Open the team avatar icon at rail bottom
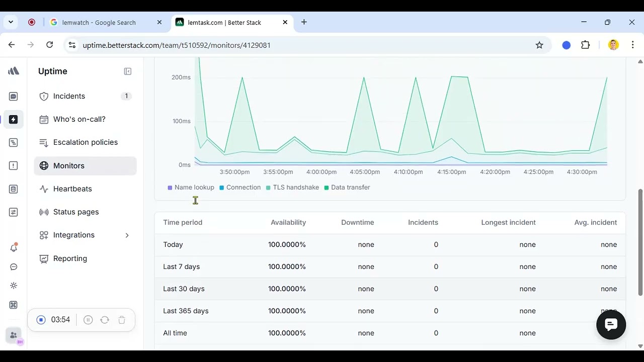The image size is (644, 362). (14, 335)
